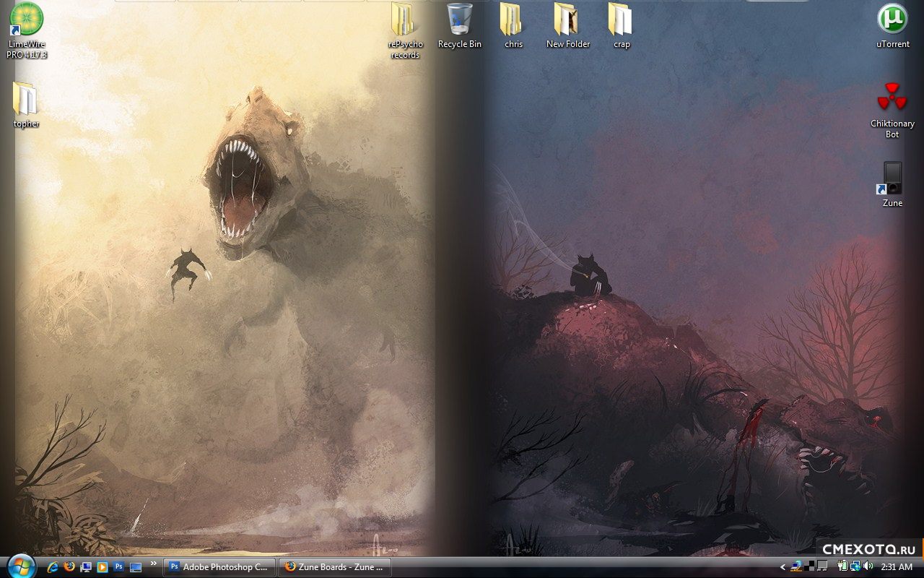Select the New Folder icon

(x=567, y=20)
